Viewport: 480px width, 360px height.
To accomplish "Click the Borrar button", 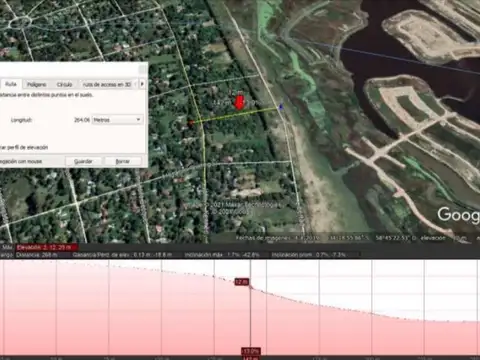I will coord(122,161).
